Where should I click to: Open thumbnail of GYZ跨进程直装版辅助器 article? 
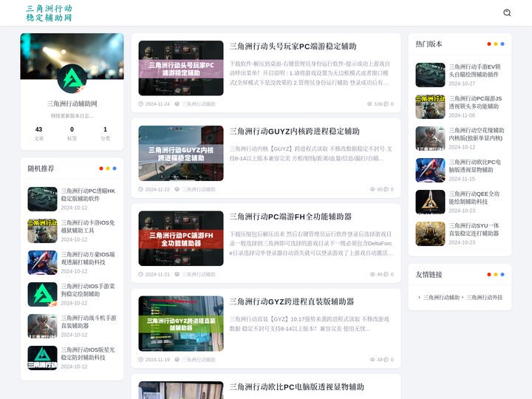tap(181, 324)
